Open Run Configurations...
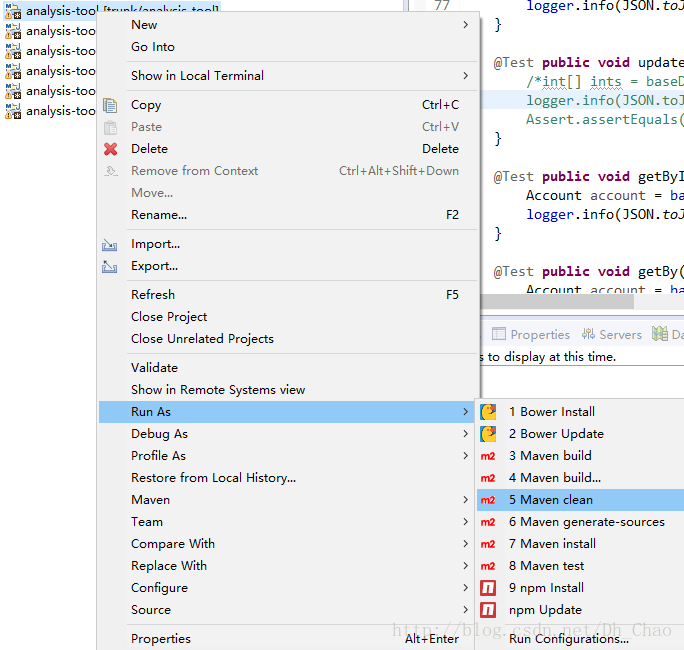This screenshot has height=650, width=684. 581,639
